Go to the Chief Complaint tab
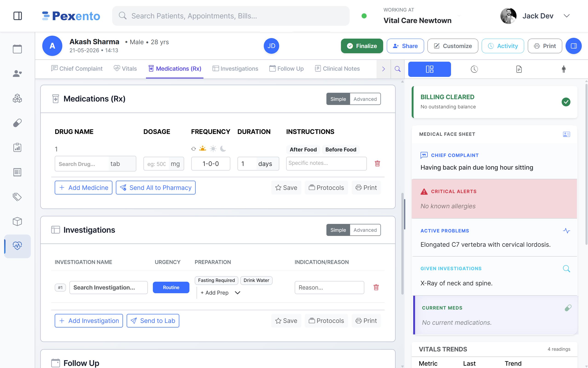The width and height of the screenshot is (588, 368). pyautogui.click(x=77, y=69)
